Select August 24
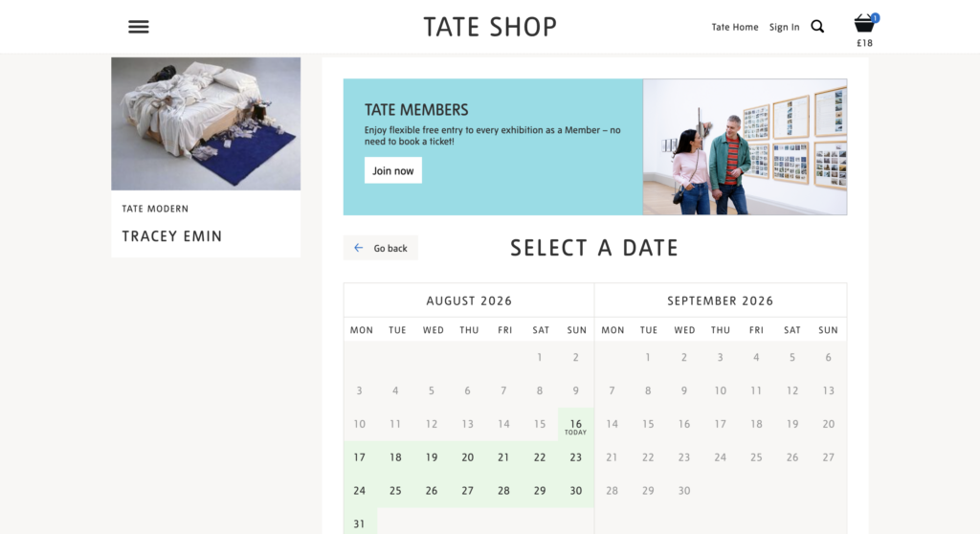The width and height of the screenshot is (980, 534). coord(360,491)
